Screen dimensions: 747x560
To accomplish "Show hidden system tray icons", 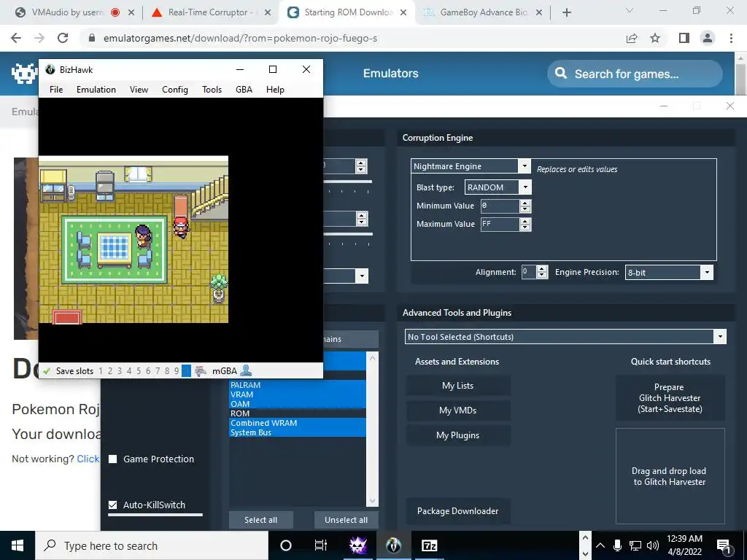I will (x=600, y=545).
